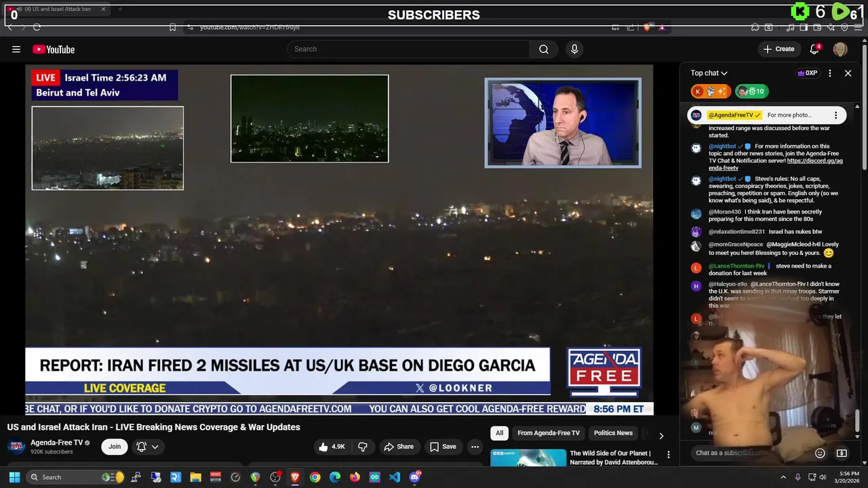Viewport: 868px width, 488px height.
Task: Click the @Moran430 chat username
Action: tap(725, 211)
